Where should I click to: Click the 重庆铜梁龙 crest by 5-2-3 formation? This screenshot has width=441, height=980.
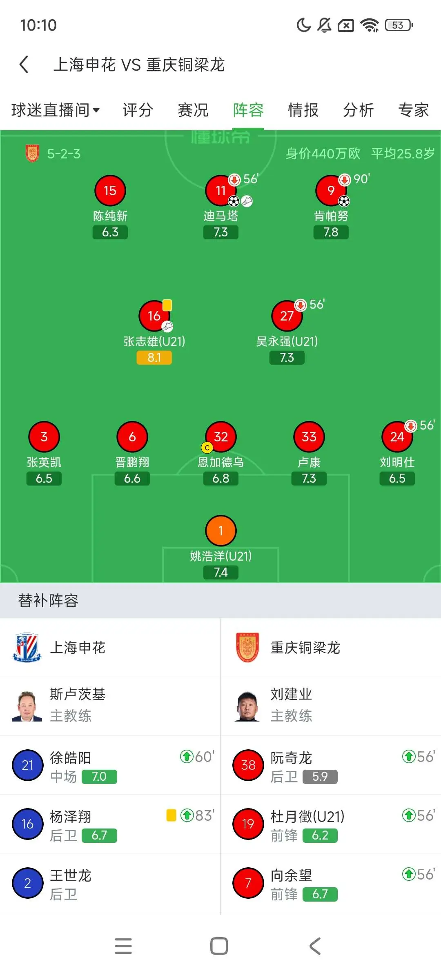coord(33,154)
